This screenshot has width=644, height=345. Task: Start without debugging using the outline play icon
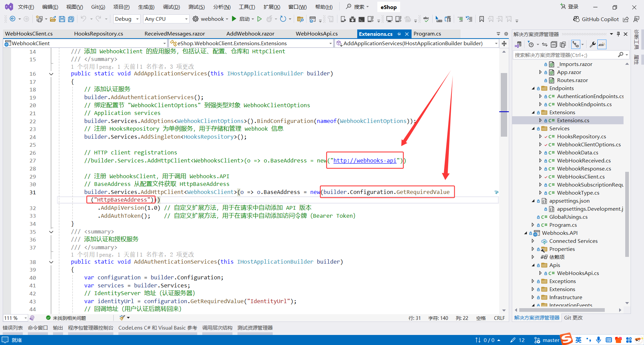259,19
